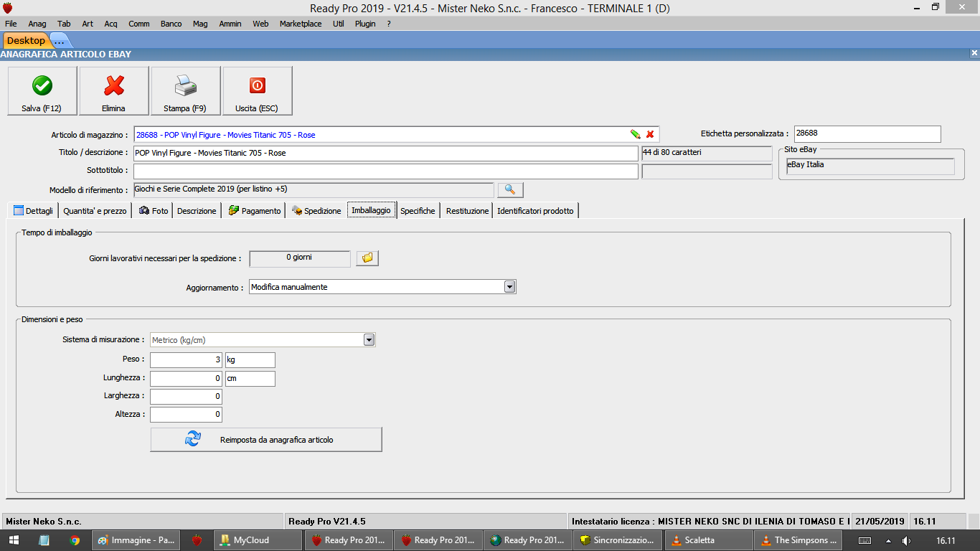Switch to the Dettagli tab
This screenshot has height=551, width=980.
point(34,211)
